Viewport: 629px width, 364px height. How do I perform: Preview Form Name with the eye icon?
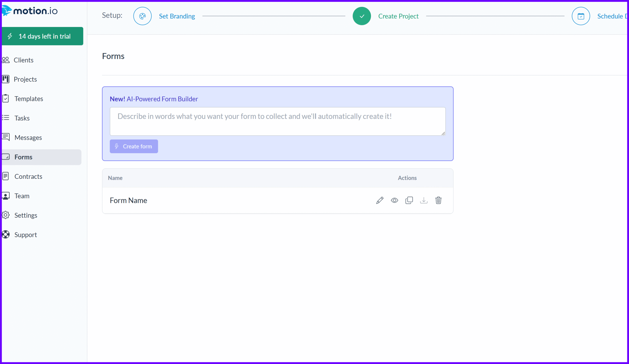point(394,200)
